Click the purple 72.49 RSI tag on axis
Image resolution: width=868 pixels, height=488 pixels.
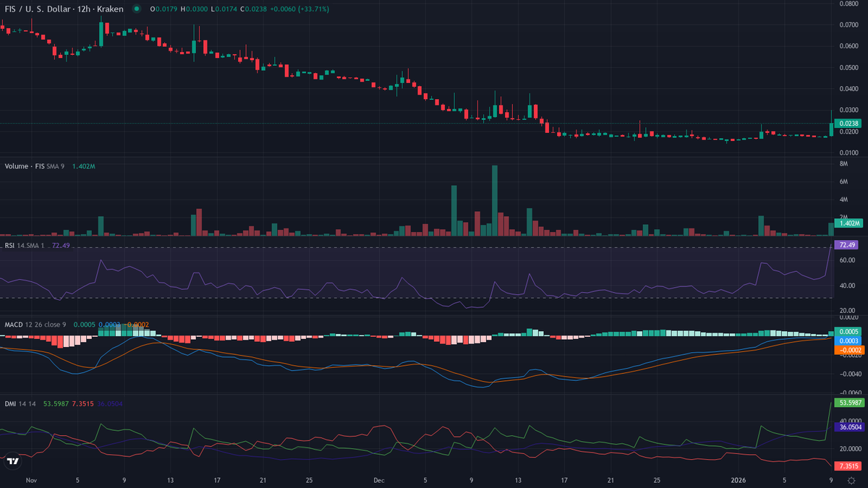(x=848, y=245)
